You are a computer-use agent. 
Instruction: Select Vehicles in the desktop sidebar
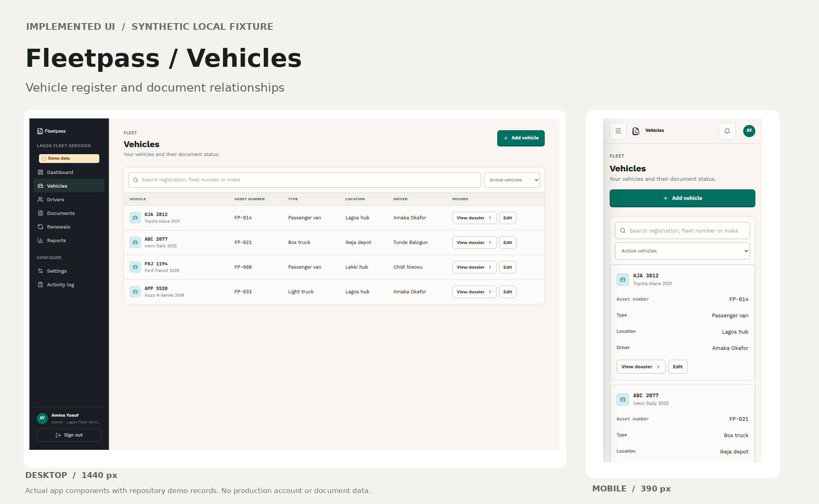[69, 186]
